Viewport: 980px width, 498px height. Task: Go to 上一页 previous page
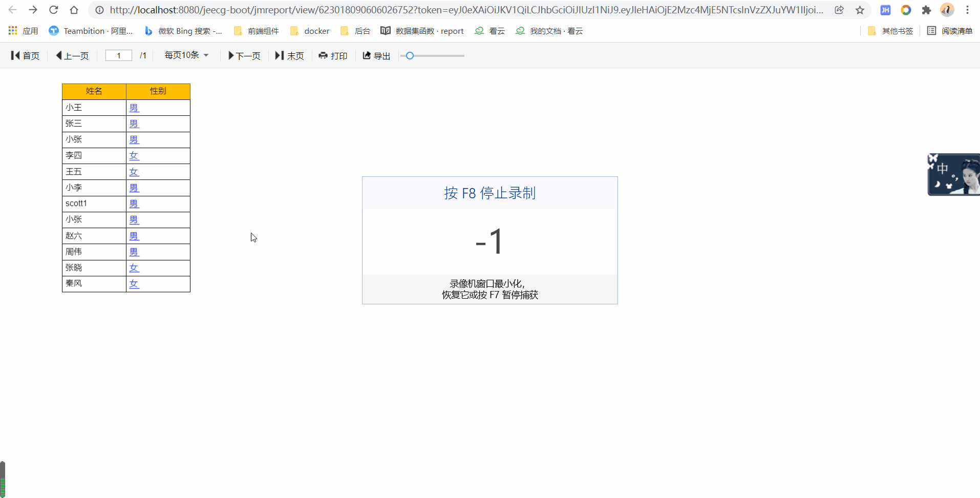[72, 55]
